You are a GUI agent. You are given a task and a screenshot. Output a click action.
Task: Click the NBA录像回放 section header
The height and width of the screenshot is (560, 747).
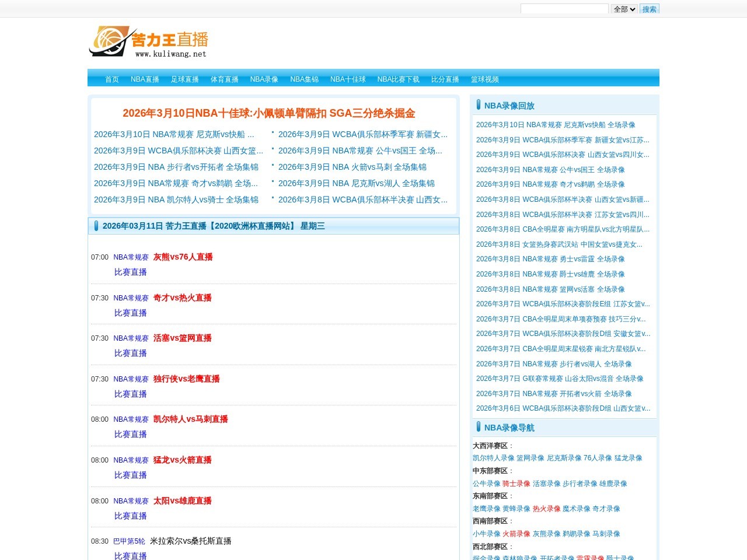509,106
